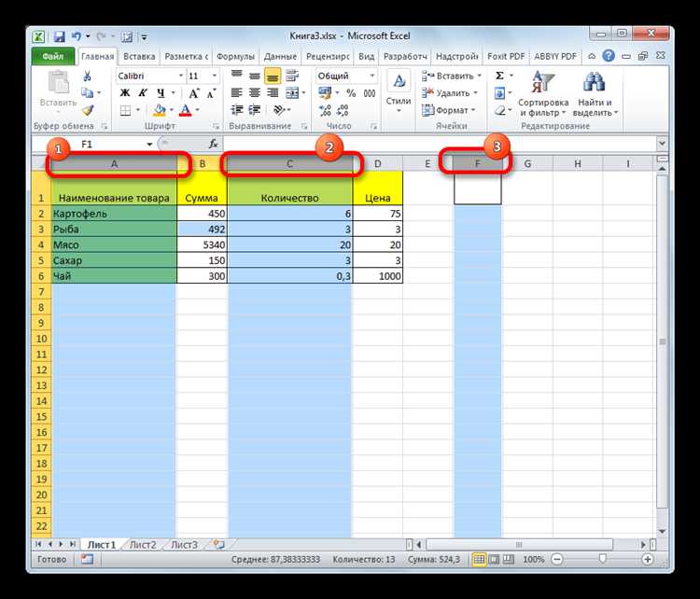This screenshot has height=599, width=700.
Task: Apply fill color with paint bucket
Action: coord(160,110)
